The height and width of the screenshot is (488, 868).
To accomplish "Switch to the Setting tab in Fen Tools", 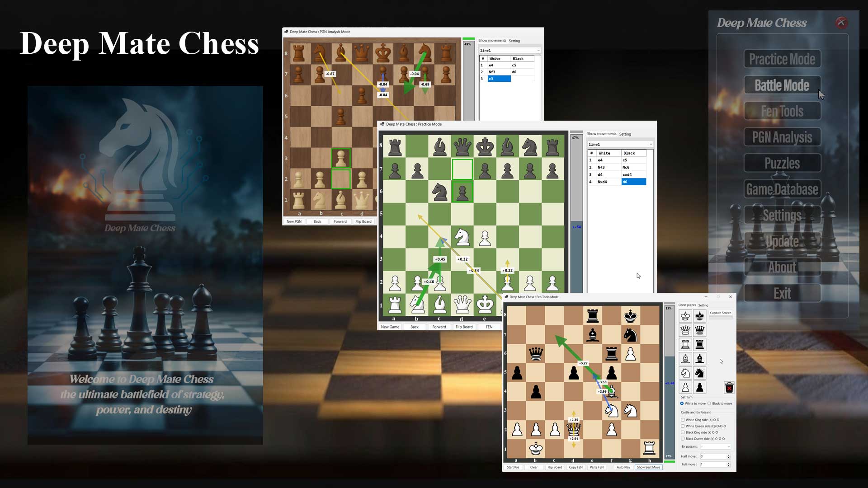I will tap(703, 305).
